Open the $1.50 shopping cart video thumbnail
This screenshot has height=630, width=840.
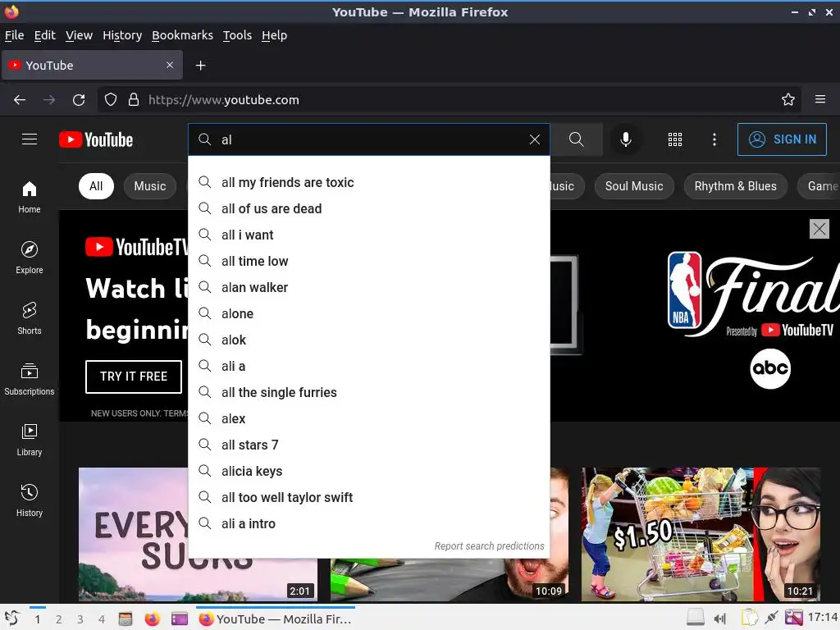point(701,534)
